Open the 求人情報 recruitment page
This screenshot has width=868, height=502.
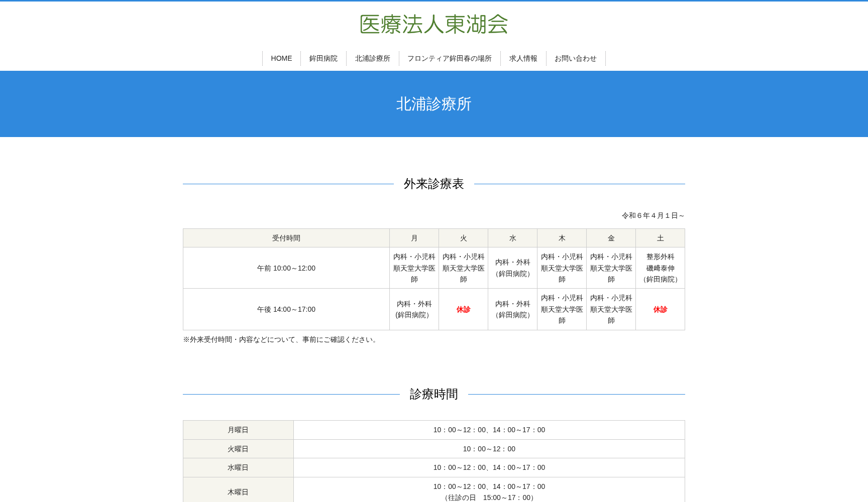pos(523,58)
